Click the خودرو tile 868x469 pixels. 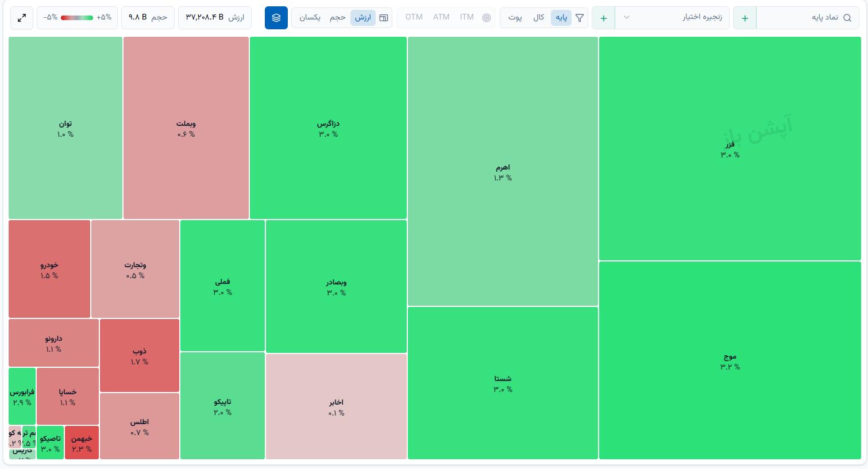click(x=49, y=270)
